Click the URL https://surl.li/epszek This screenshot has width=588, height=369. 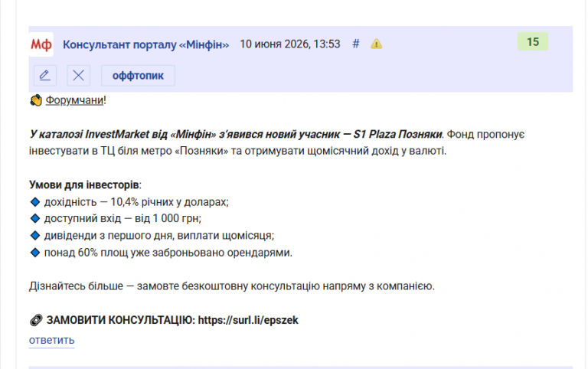248,320
